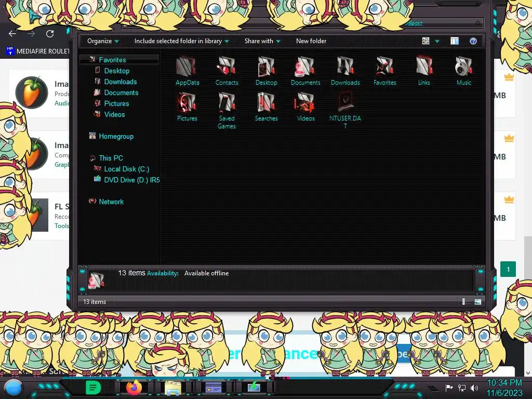Open the AppData folder
This screenshot has height=399, width=532.
[187, 71]
